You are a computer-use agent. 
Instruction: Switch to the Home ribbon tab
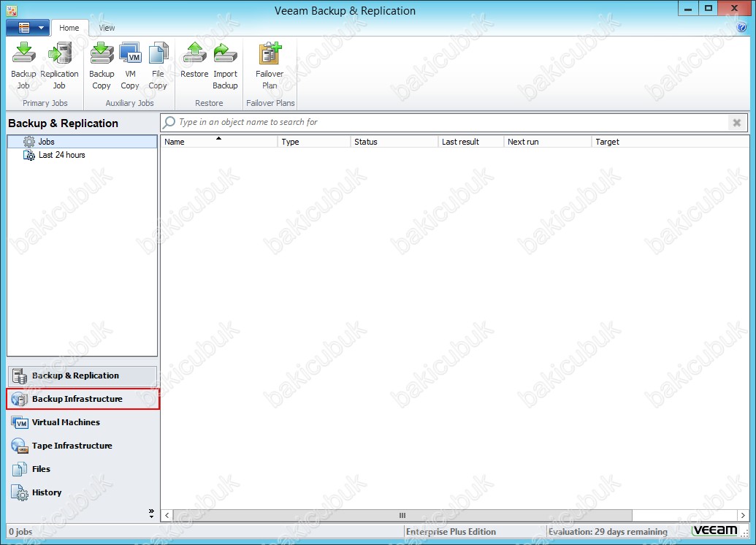69,28
